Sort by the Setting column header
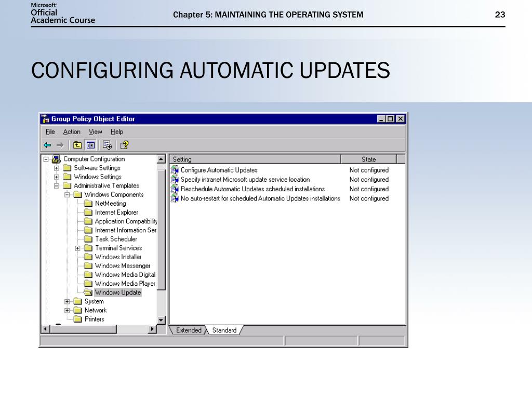Screen dimensions: 532x399 tap(255, 159)
